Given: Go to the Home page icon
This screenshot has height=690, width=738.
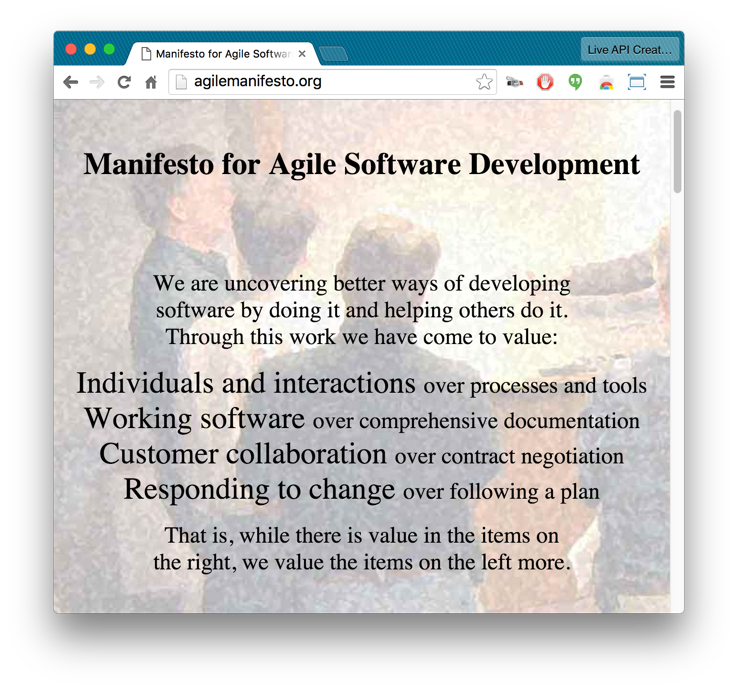Looking at the screenshot, I should 151,82.
